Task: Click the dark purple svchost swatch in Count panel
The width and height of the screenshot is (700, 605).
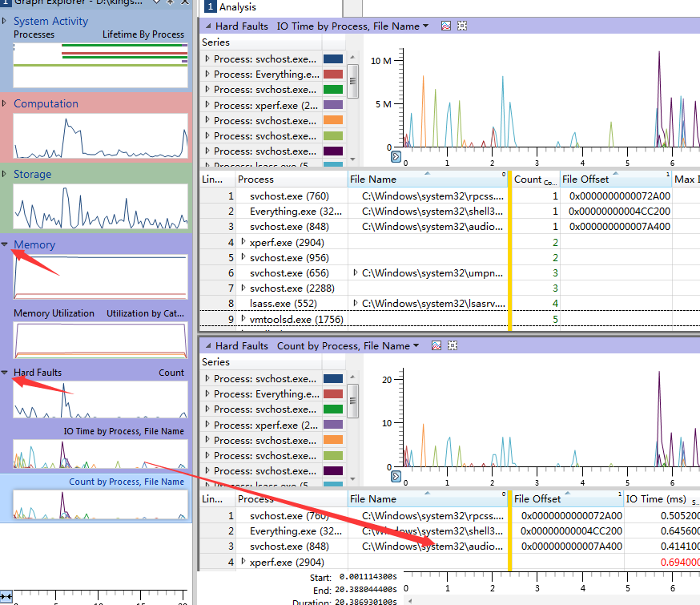Action: coord(333,470)
